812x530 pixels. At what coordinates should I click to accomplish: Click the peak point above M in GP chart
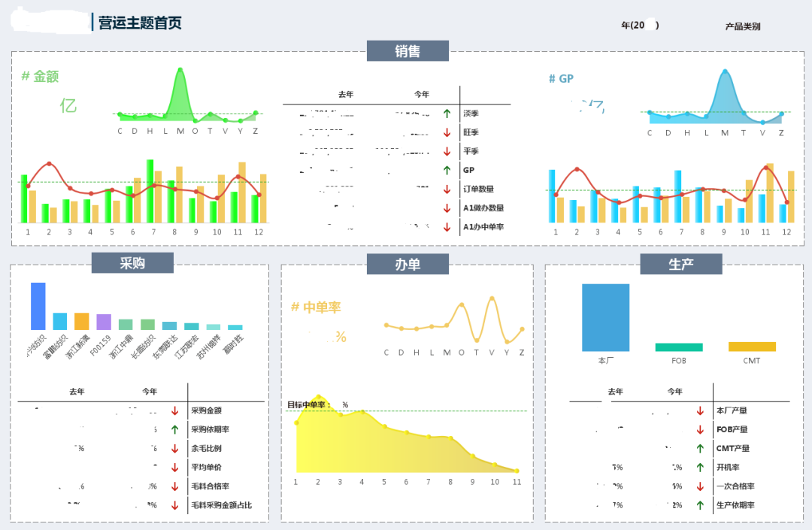point(725,71)
